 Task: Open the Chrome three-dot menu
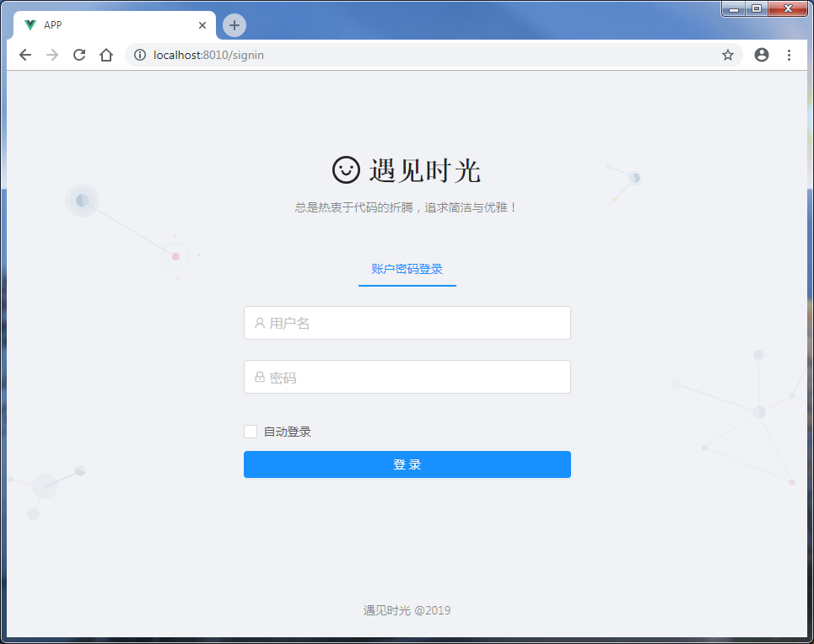point(790,55)
